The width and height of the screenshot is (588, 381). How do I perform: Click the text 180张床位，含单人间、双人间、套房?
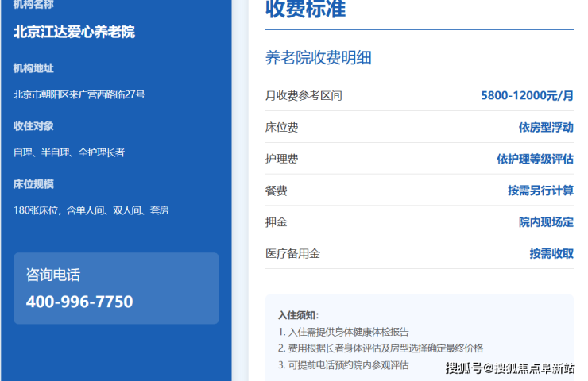click(x=91, y=210)
